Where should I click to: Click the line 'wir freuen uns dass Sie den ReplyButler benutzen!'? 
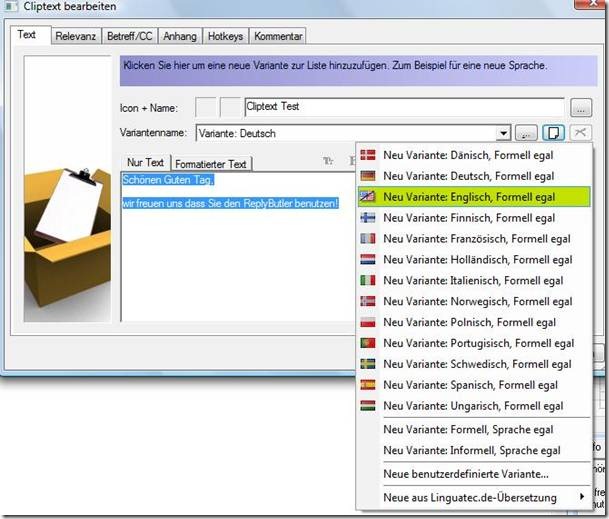coord(230,203)
